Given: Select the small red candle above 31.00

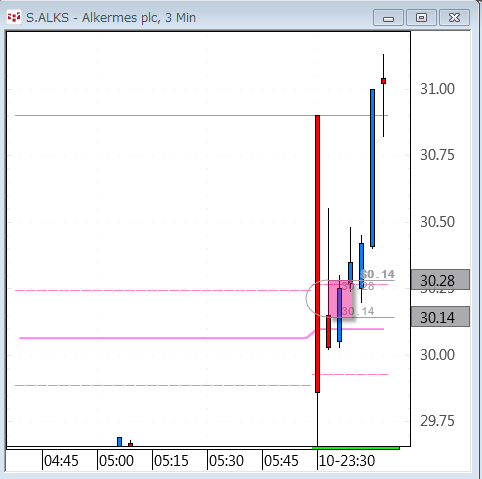Looking at the screenshot, I should coord(384,81).
